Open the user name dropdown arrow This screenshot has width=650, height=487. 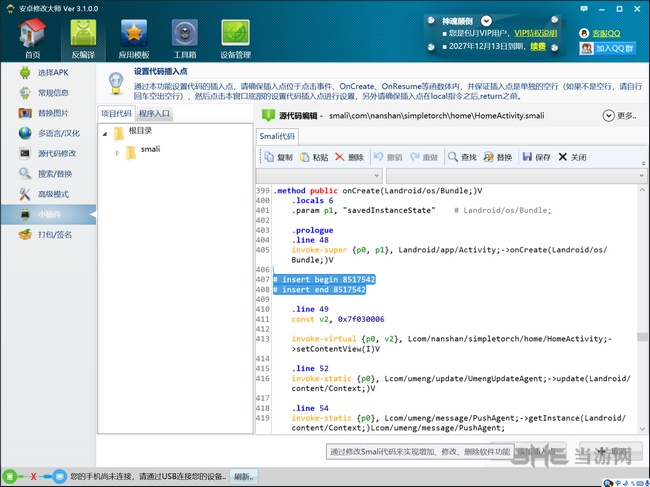point(486,21)
